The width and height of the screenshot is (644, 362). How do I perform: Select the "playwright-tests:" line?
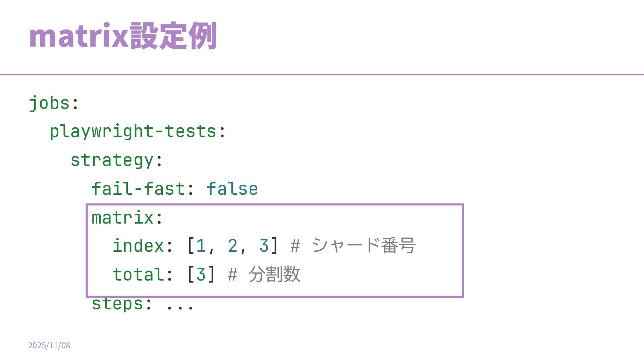(x=138, y=131)
